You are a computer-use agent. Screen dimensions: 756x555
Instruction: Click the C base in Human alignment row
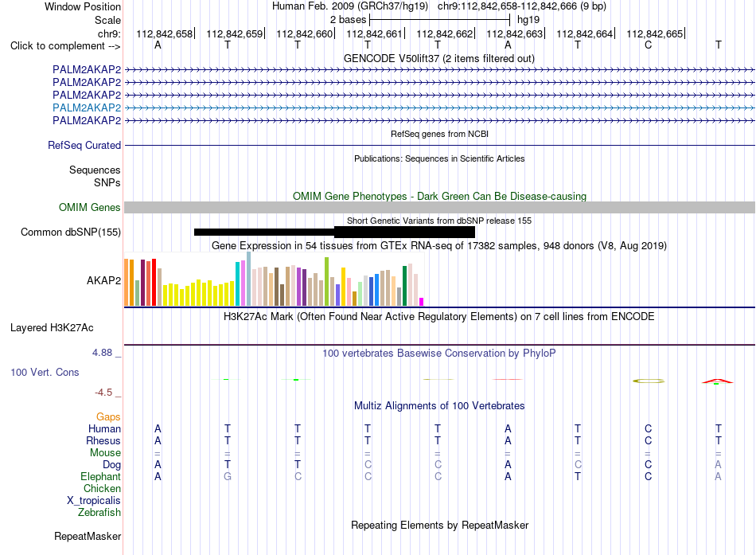coord(648,428)
